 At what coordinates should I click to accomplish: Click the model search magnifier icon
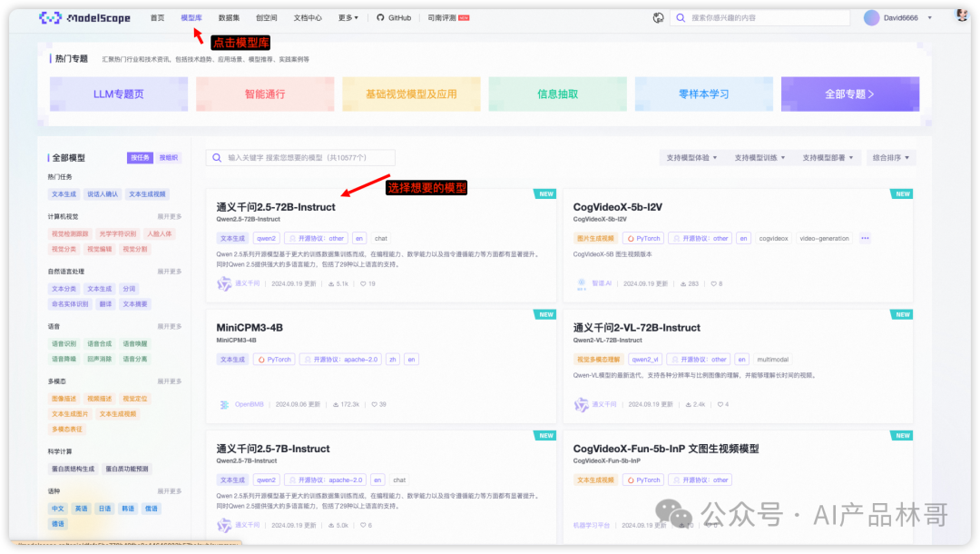coord(217,158)
